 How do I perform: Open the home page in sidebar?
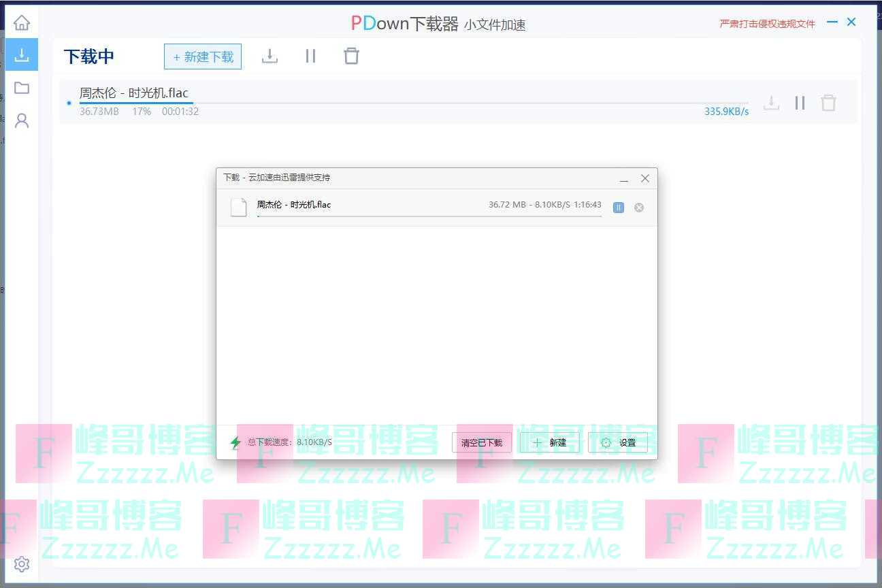point(22,22)
